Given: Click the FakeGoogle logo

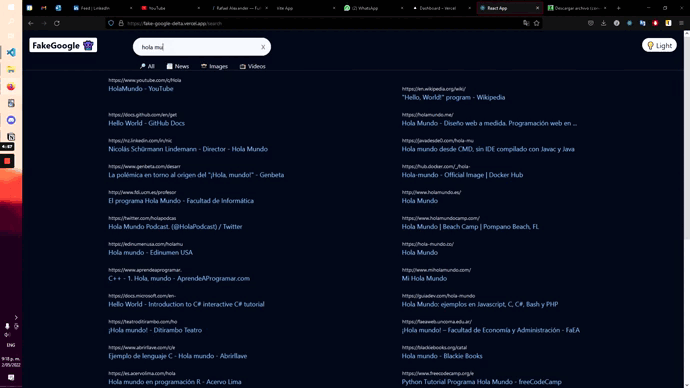Looking at the screenshot, I should coord(63,45).
